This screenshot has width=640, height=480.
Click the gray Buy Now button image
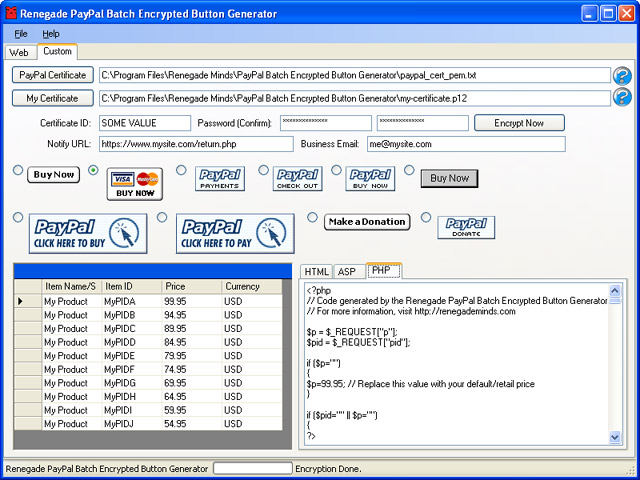[x=449, y=178]
